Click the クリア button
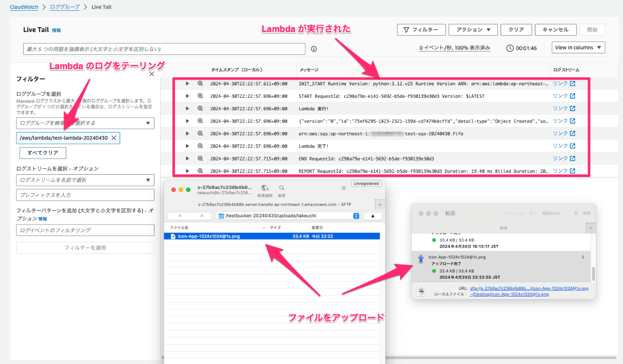This screenshot has height=364, width=623. (x=516, y=30)
